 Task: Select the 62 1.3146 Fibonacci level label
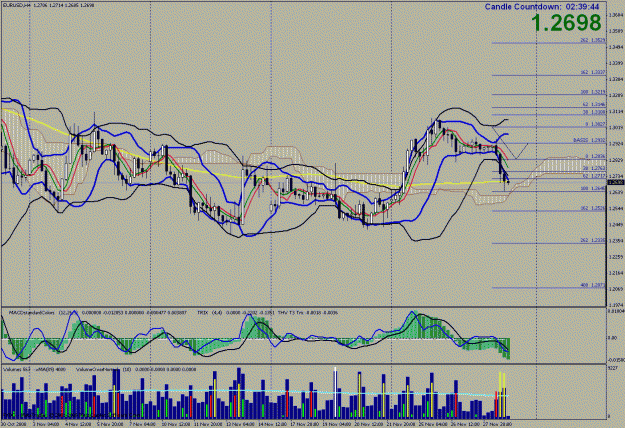click(594, 104)
